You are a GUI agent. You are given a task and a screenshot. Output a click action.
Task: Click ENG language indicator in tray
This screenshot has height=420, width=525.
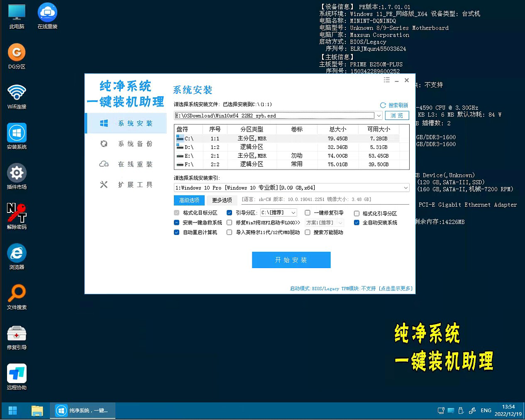pos(486,410)
